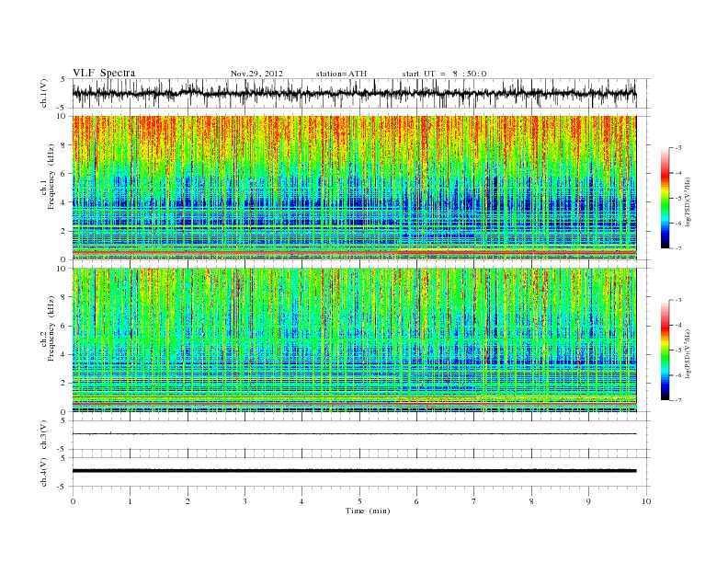
Task: Click the "8" tick on the time axis
Action: 531,501
